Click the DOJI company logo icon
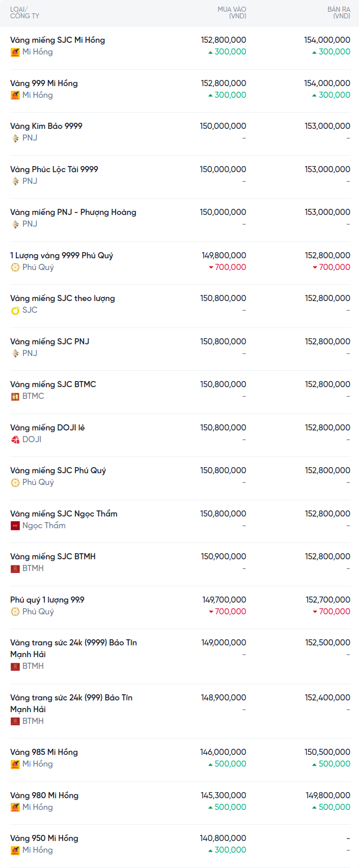The height and width of the screenshot is (868, 359). click(x=15, y=440)
